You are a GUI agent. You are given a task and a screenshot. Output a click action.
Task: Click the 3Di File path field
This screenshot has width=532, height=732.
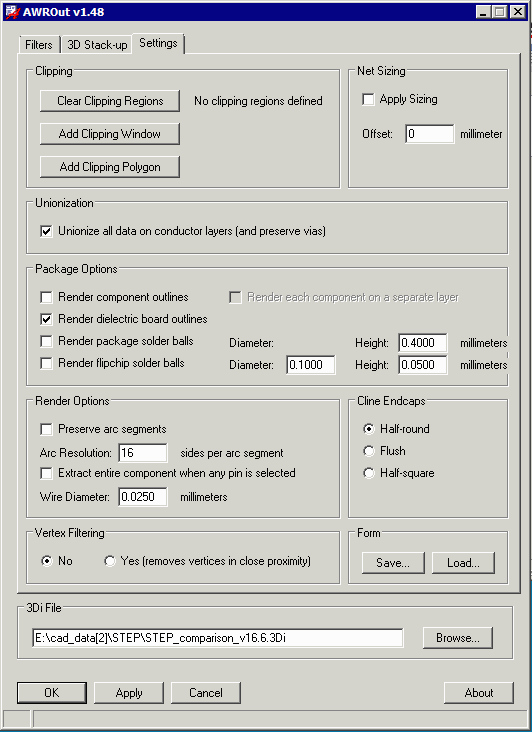pos(218,638)
